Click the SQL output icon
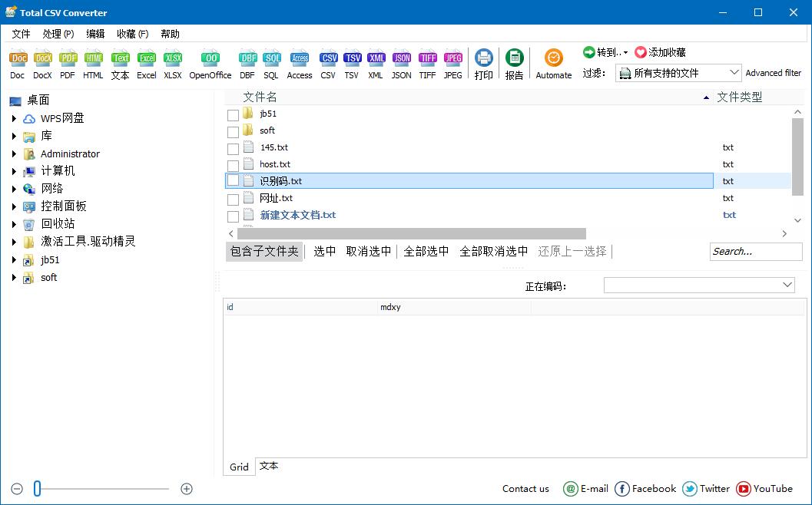Screen dimensions: 812x505 click(271, 58)
